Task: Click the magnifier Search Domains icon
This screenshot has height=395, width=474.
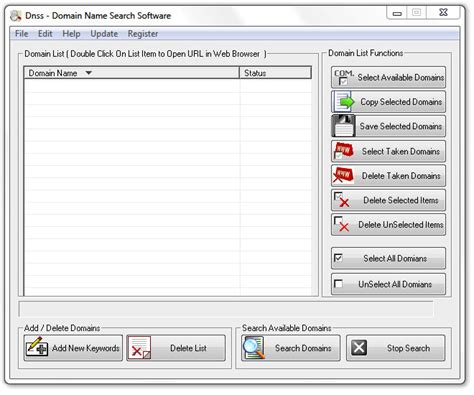Action: 254,348
